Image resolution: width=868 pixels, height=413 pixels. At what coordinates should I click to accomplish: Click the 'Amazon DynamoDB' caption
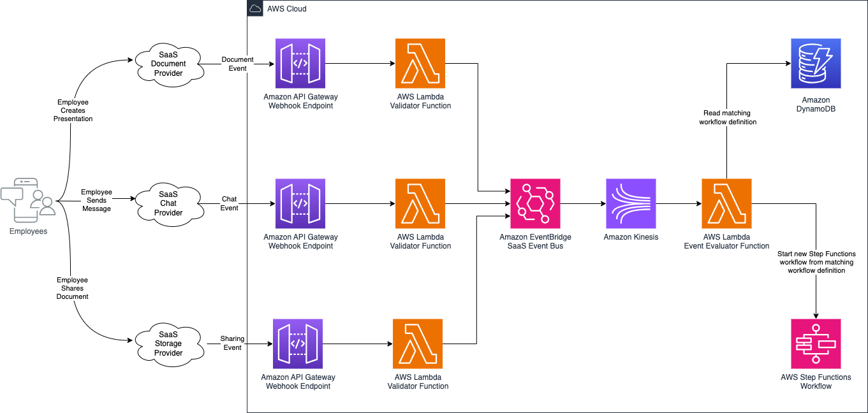816,105
